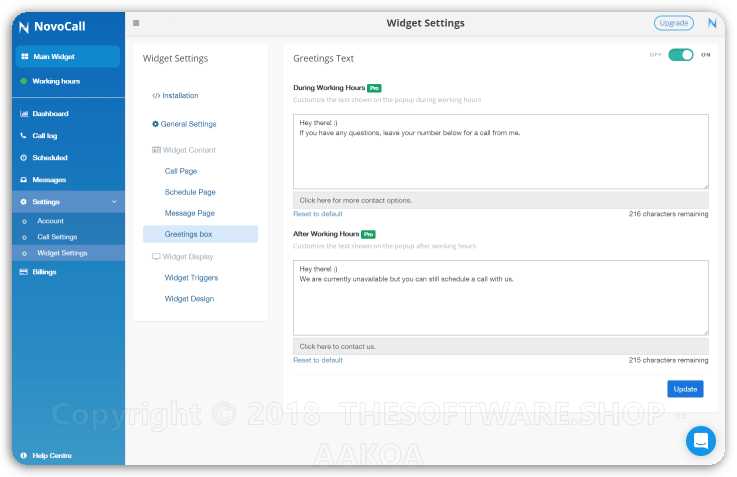This screenshot has height=477, width=737.
Task: Click the General Settings gear icon
Action: (x=155, y=124)
